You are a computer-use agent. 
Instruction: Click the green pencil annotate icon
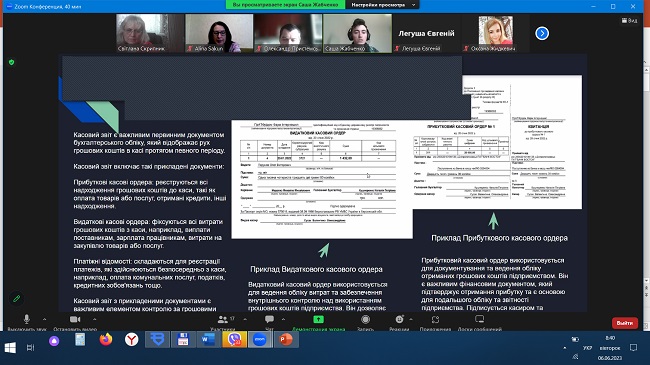[17, 299]
